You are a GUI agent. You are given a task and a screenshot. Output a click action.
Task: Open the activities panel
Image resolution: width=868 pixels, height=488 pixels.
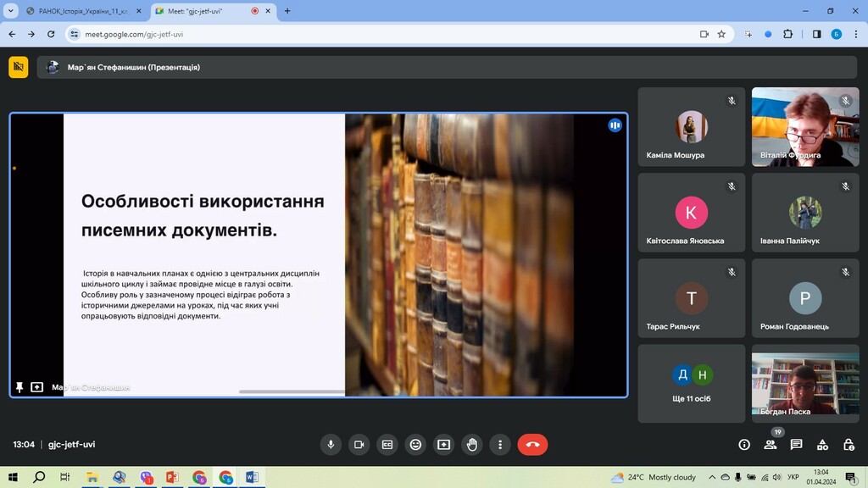[x=822, y=445]
